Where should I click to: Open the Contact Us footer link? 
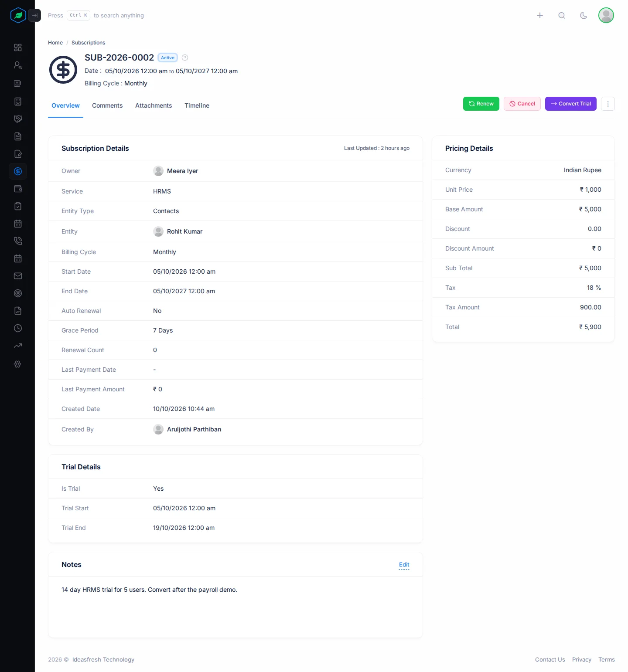[550, 660]
